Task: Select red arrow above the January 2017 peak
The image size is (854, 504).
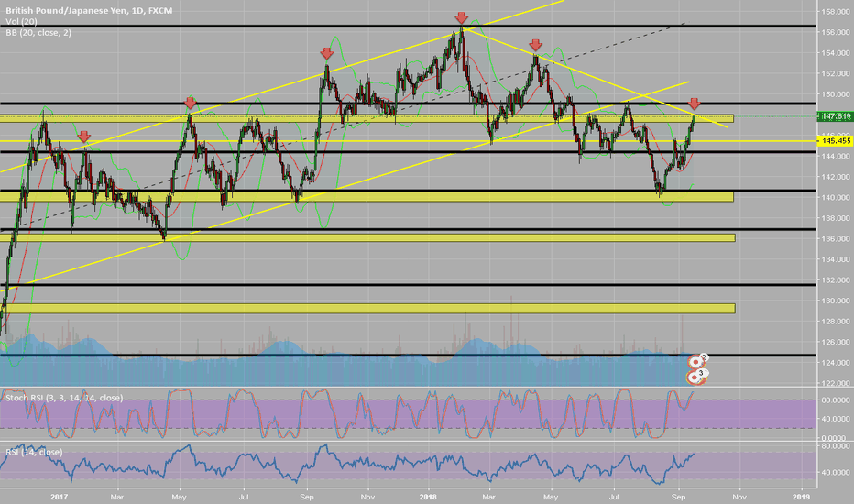Action: coord(83,137)
